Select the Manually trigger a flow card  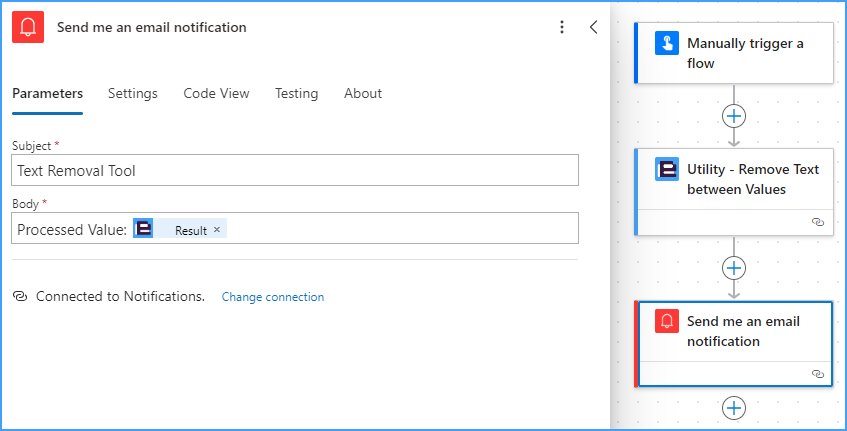pos(734,53)
